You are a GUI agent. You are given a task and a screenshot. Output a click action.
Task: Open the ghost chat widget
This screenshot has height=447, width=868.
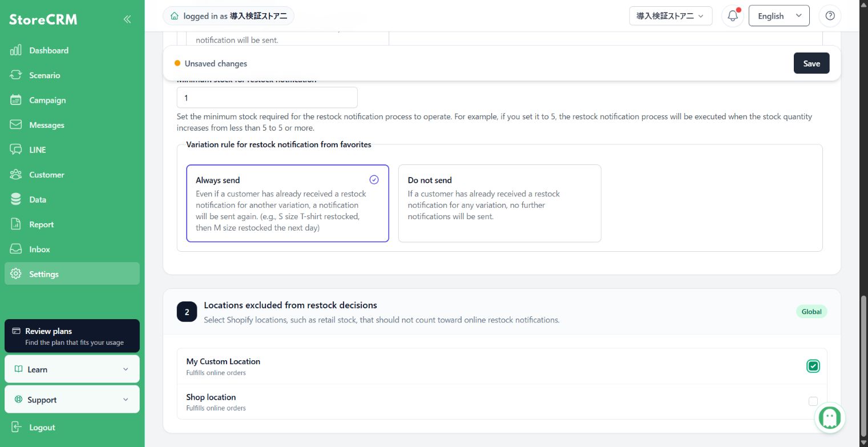pyautogui.click(x=830, y=418)
